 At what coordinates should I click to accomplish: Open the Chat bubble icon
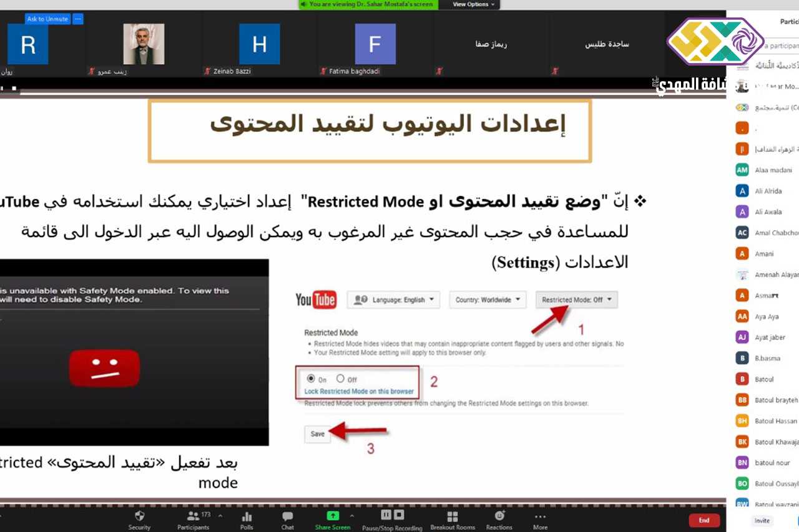[287, 516]
